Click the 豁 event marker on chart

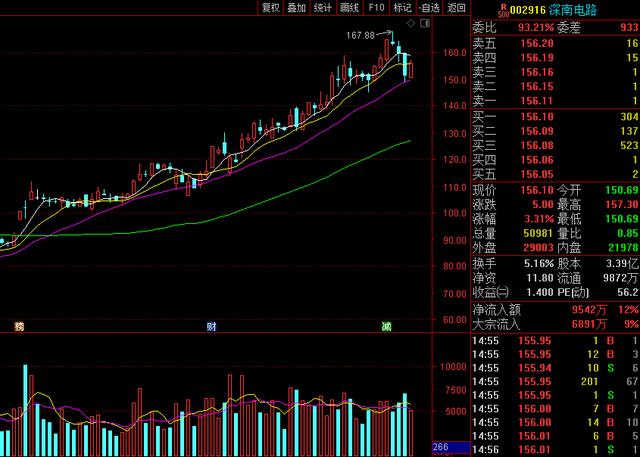[17, 327]
